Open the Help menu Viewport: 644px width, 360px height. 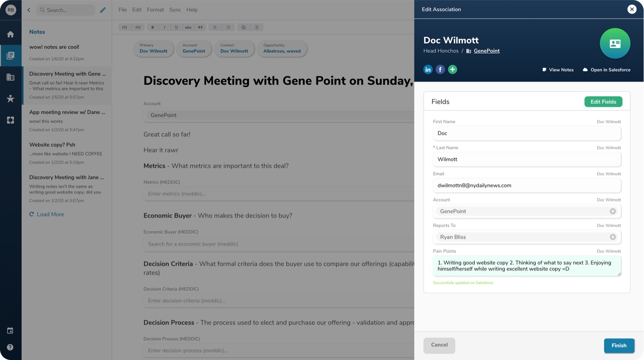tap(192, 10)
